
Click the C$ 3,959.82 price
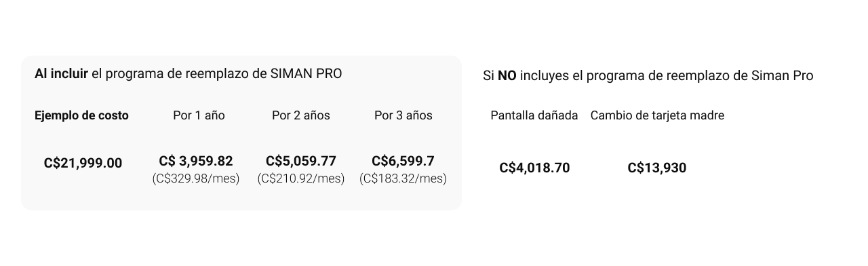(196, 161)
